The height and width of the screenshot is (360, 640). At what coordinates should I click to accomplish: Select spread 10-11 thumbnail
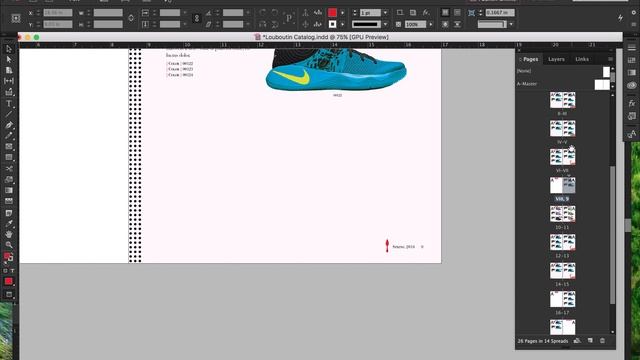pos(562,214)
